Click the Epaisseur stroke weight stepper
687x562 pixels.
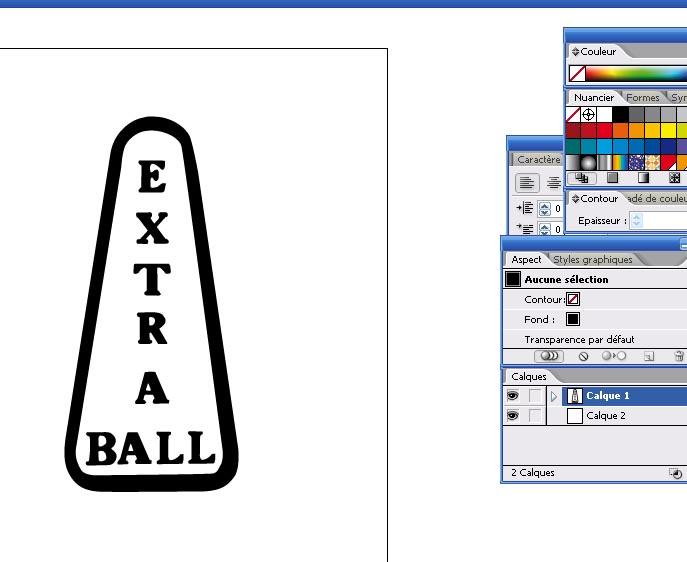tap(636, 220)
